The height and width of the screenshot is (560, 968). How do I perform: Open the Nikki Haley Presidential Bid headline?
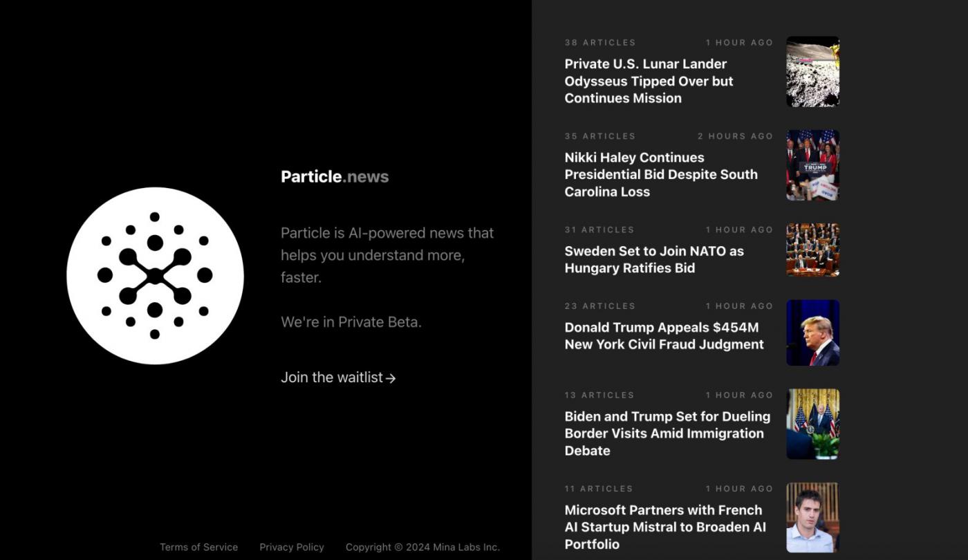(x=661, y=174)
